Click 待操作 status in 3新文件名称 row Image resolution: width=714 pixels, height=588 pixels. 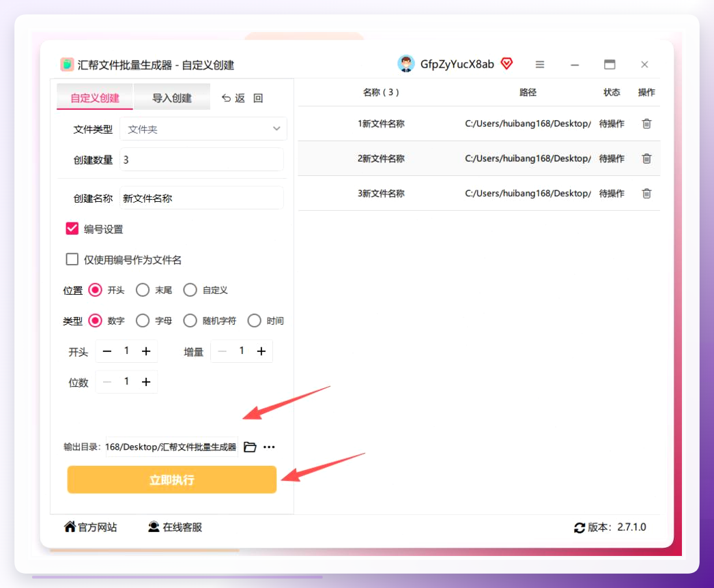pyautogui.click(x=612, y=194)
